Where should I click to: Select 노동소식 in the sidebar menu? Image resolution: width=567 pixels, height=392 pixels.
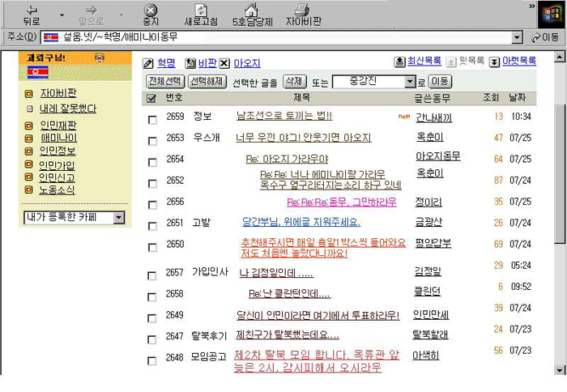coord(58,190)
